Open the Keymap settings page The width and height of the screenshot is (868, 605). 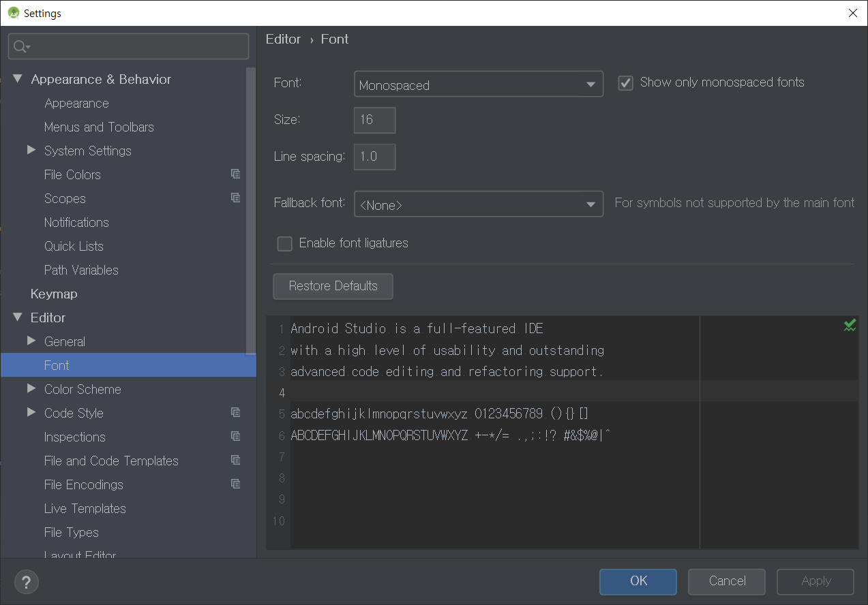click(x=54, y=294)
